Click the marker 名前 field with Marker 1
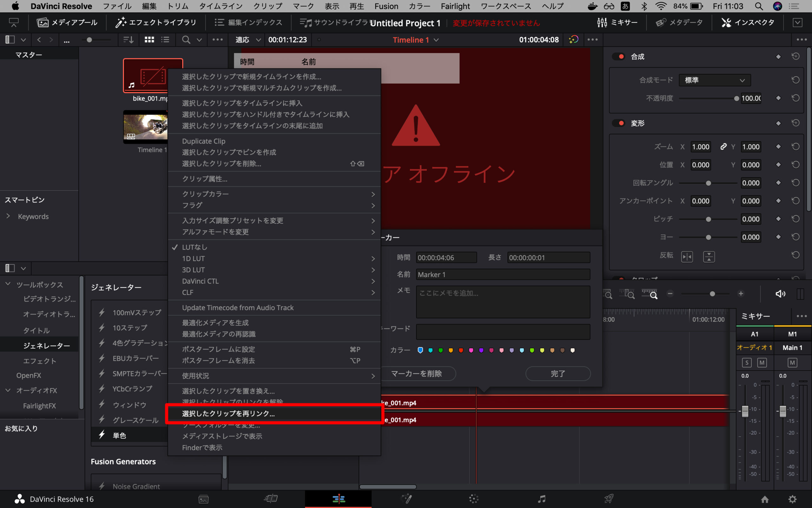This screenshot has height=508, width=812. 503,275
